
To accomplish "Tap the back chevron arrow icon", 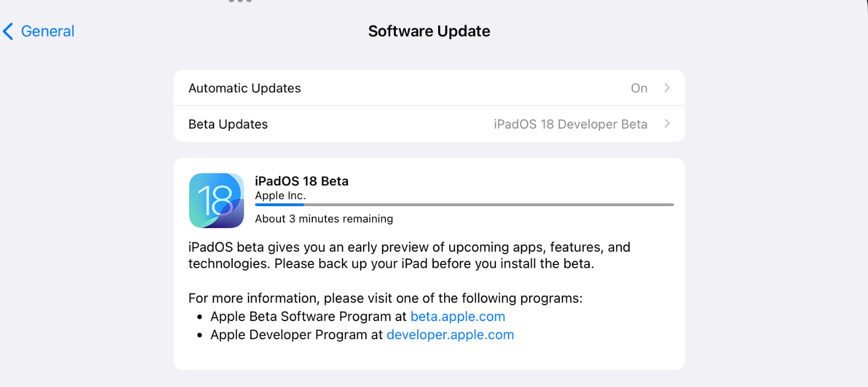I will click(x=8, y=31).
